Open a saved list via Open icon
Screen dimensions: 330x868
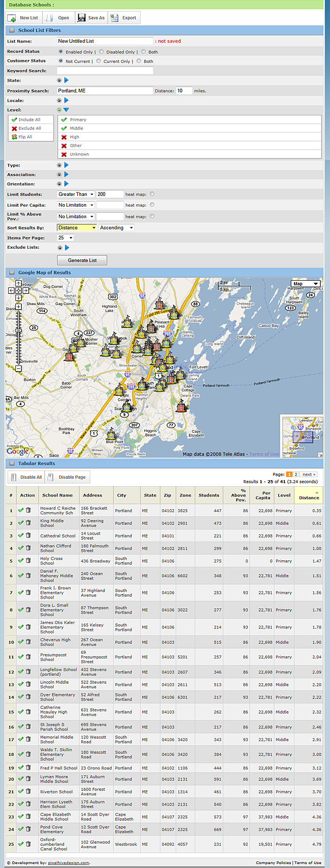click(49, 18)
